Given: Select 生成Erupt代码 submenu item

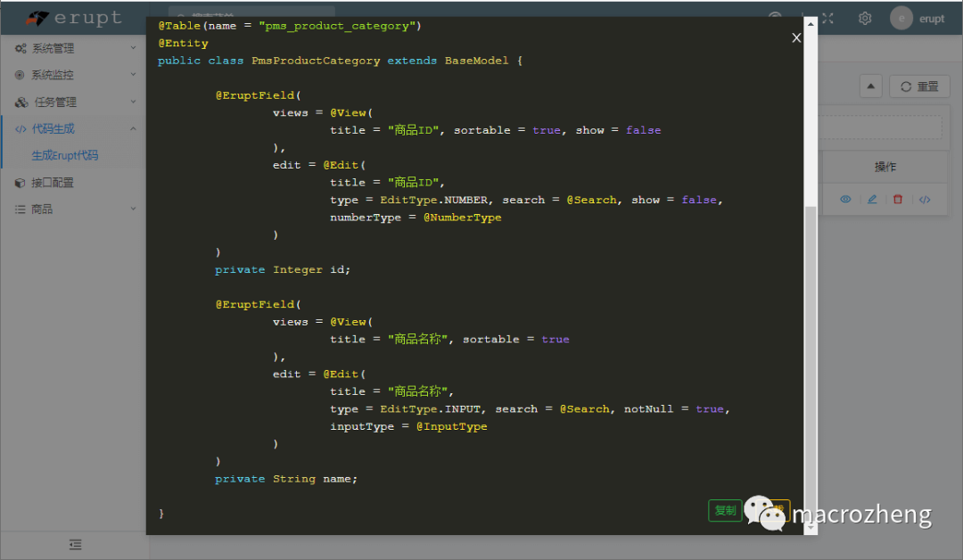Looking at the screenshot, I should click(x=64, y=155).
